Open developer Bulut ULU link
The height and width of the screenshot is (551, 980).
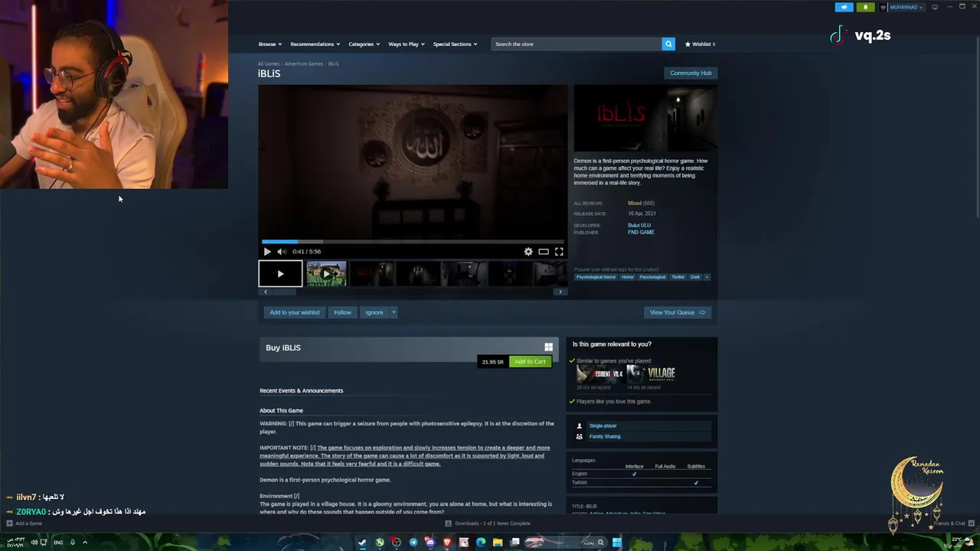coord(639,225)
